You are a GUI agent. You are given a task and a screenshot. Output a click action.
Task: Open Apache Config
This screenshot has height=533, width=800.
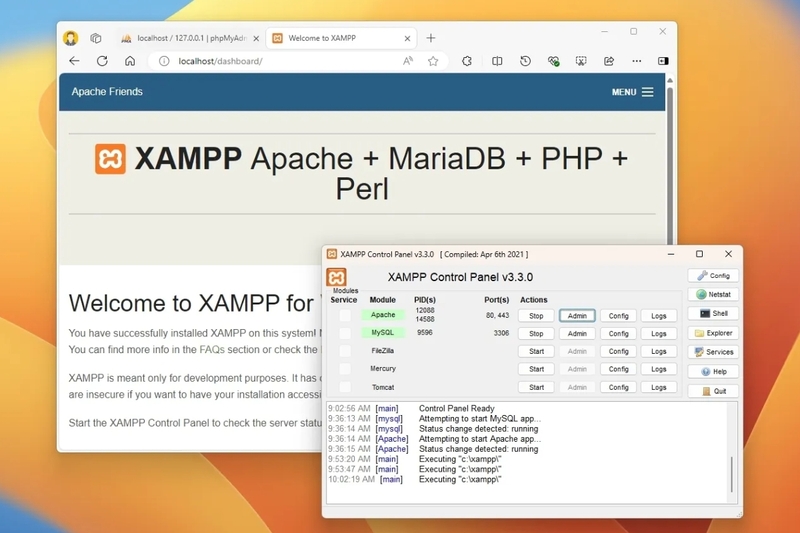pos(618,316)
